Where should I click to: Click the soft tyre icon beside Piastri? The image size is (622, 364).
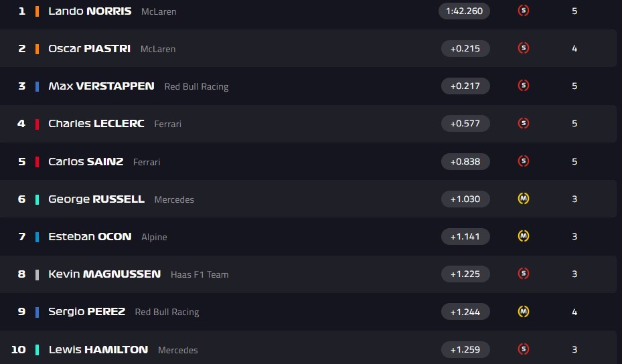coord(524,48)
